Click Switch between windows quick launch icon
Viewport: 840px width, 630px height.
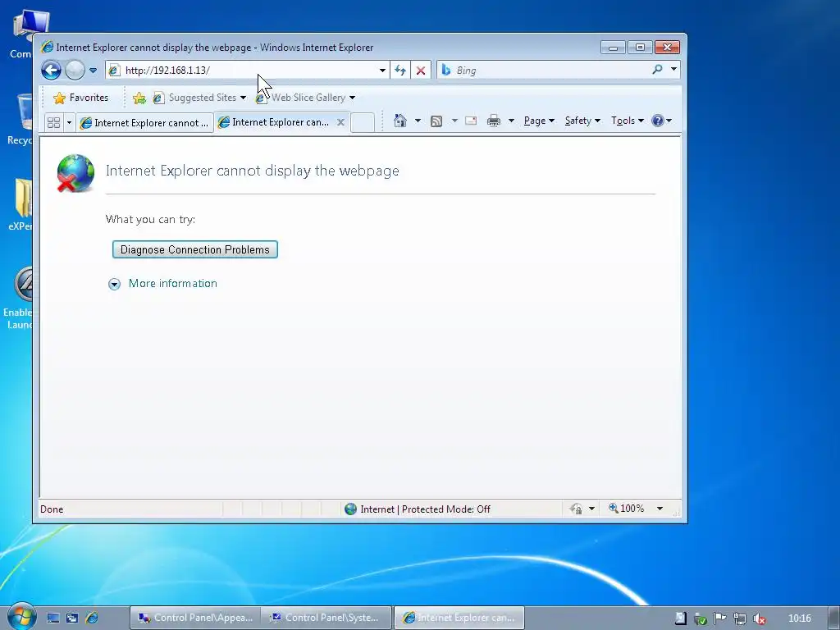(72, 619)
